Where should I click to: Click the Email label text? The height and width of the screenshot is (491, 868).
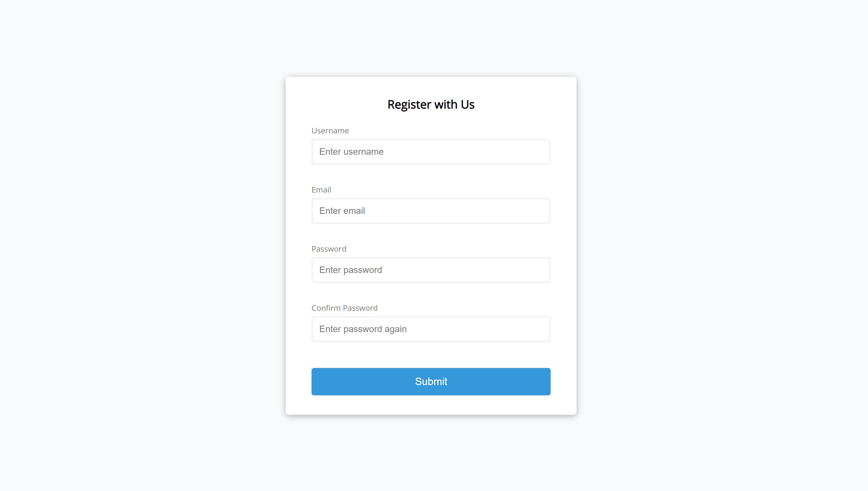tap(321, 190)
